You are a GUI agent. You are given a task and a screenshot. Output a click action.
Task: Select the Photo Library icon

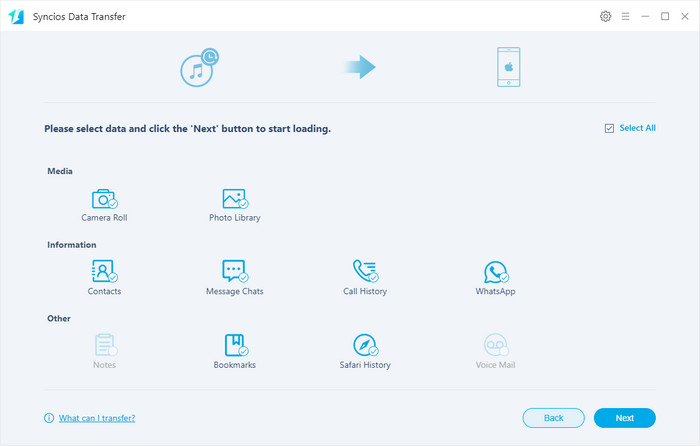pos(235,199)
